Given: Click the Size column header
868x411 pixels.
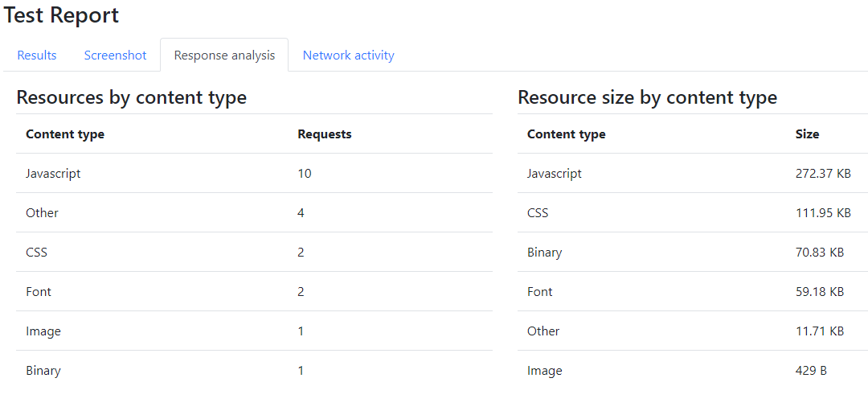Looking at the screenshot, I should pyautogui.click(x=807, y=134).
